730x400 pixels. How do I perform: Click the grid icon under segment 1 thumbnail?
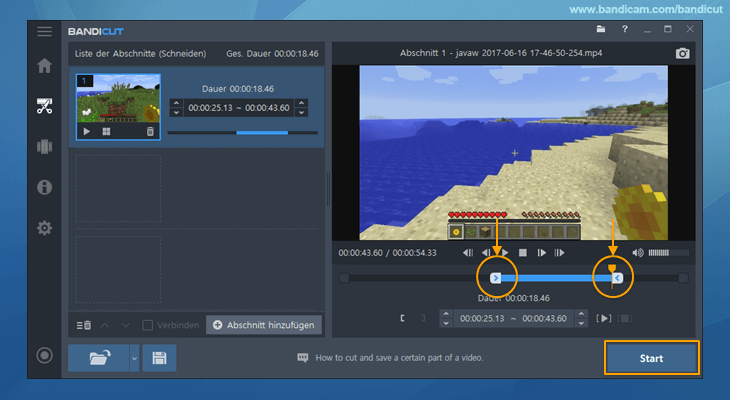point(106,131)
